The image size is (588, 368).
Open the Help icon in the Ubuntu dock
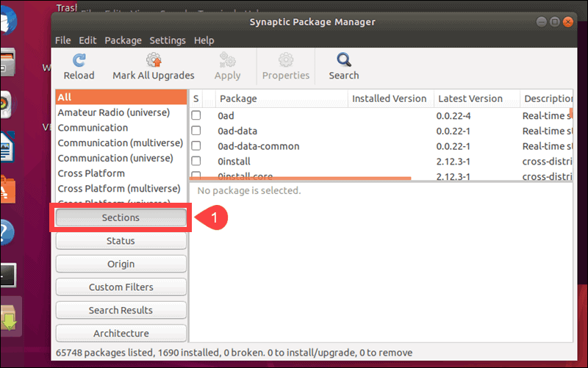click(7, 232)
